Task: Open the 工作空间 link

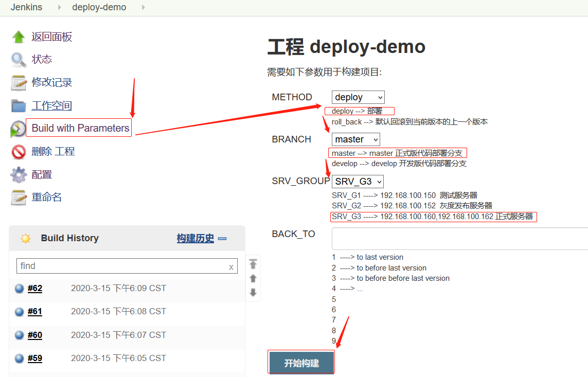Action: pos(52,105)
